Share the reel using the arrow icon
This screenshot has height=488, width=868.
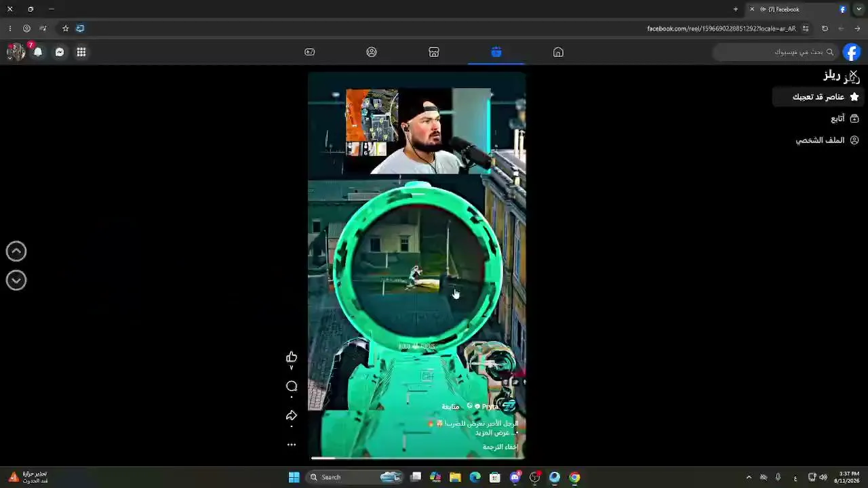coord(292,415)
